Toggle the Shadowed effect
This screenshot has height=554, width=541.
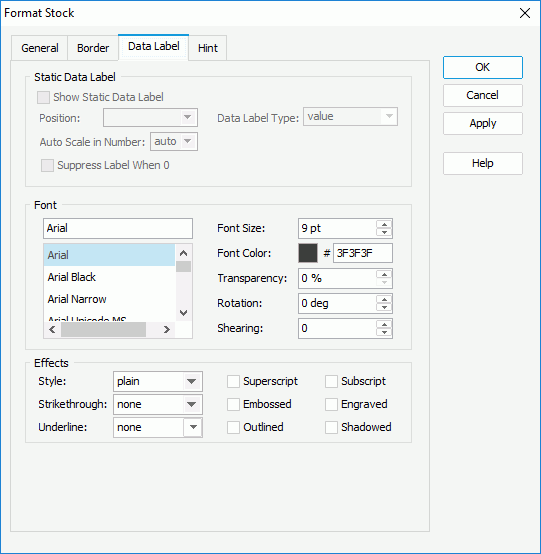331,428
